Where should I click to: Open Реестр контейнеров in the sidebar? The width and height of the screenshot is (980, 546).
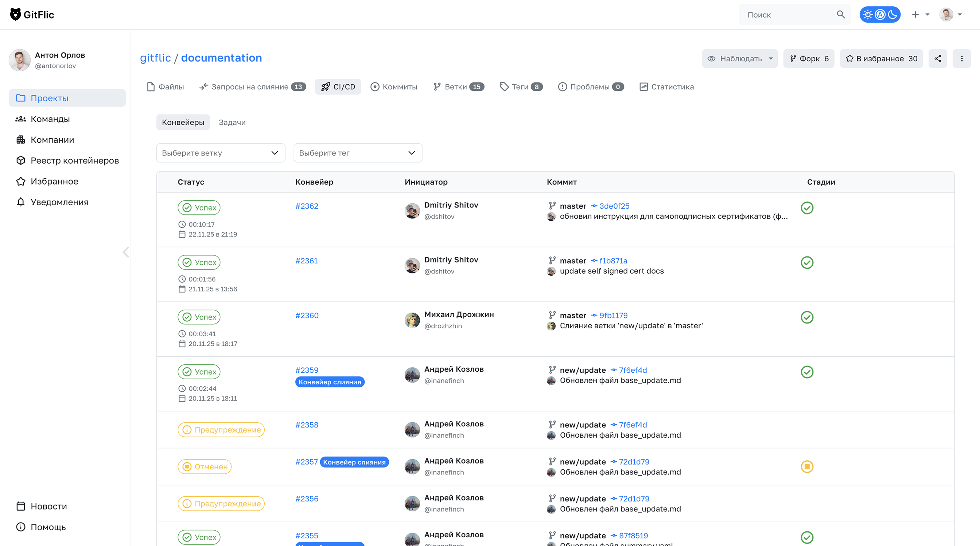pyautogui.click(x=67, y=160)
